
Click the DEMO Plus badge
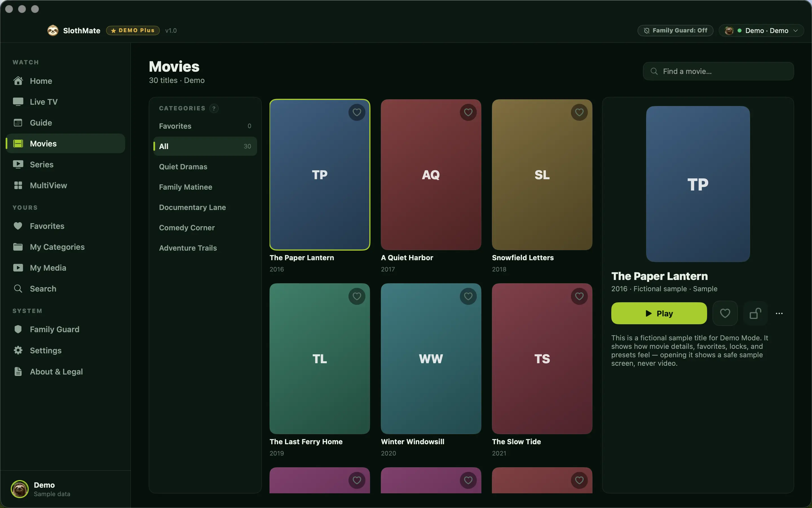[x=133, y=30]
